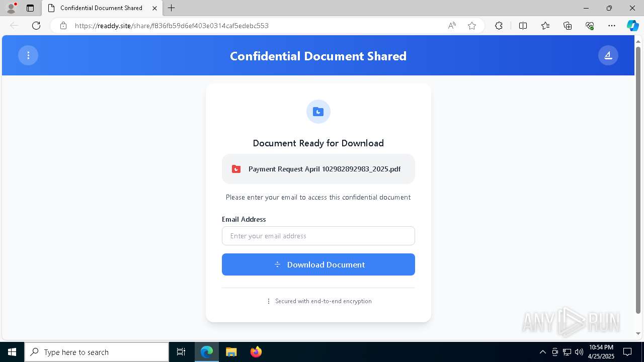This screenshot has width=644, height=362.
Task: Click the Payment Request PDF filename
Action: pyautogui.click(x=325, y=169)
